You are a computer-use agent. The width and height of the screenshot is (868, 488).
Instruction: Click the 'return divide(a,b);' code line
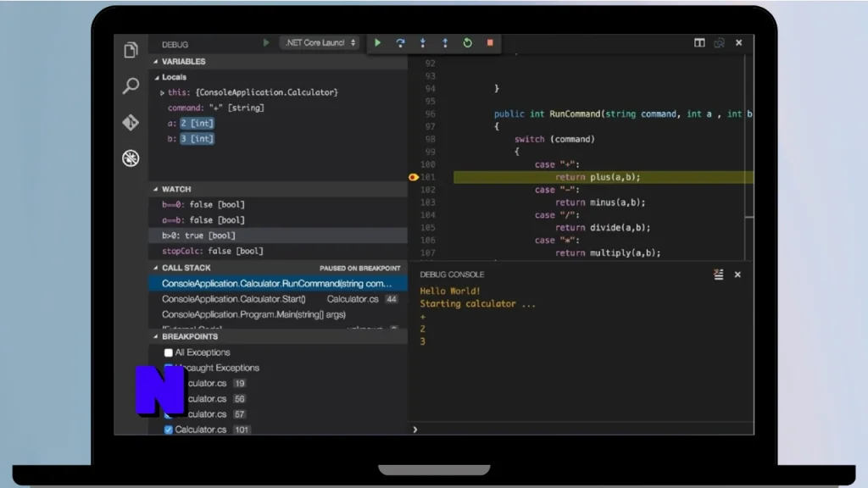pos(603,227)
